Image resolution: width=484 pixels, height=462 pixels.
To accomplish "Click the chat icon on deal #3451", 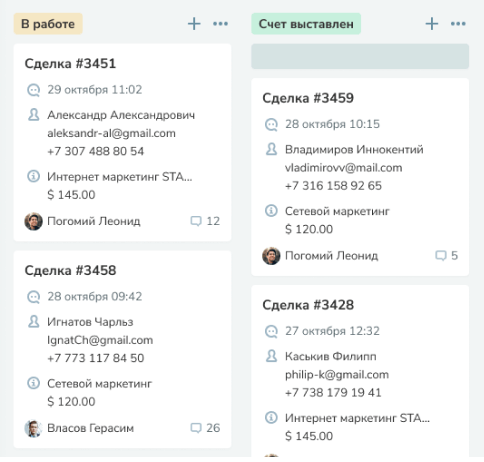I will (x=33, y=90).
